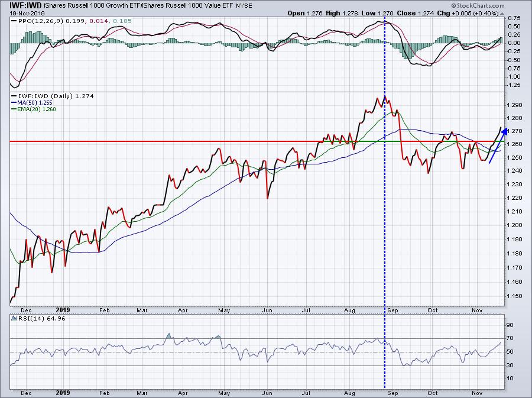
Task: Open the StockCharts.com copyright link
Action: pyautogui.click(x=478, y=5)
